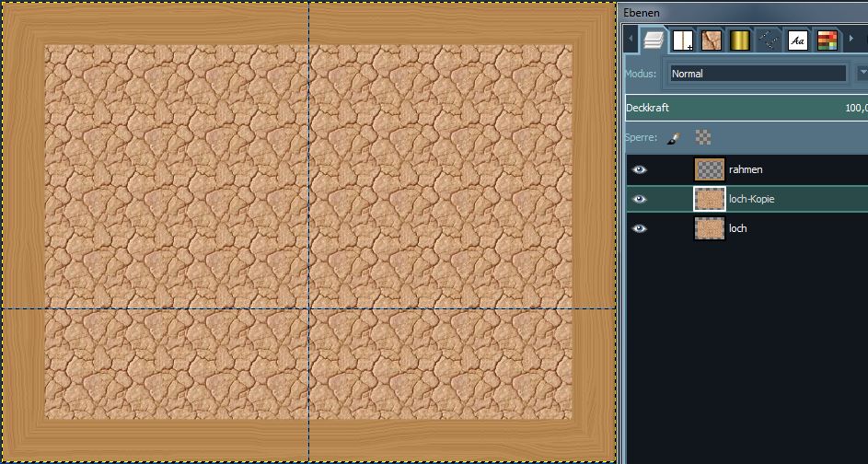The height and width of the screenshot is (464, 868).
Task: Open the color Palettes tab icon
Action: click(827, 41)
